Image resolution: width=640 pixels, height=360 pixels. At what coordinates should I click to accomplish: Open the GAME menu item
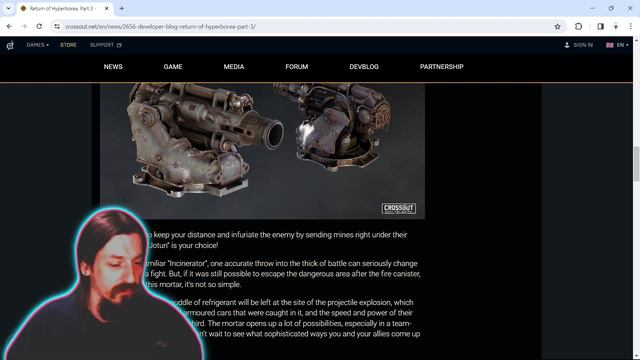pos(173,67)
